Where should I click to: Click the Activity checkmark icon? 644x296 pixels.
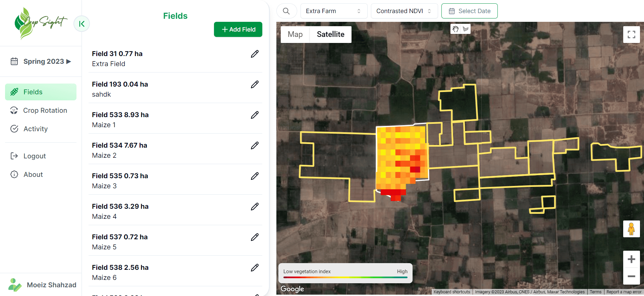point(14,129)
